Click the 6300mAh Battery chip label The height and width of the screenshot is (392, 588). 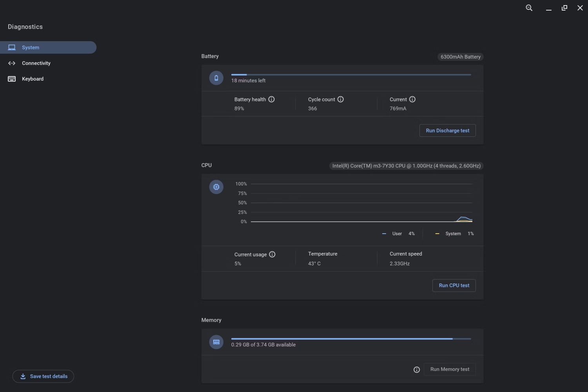pos(460,57)
